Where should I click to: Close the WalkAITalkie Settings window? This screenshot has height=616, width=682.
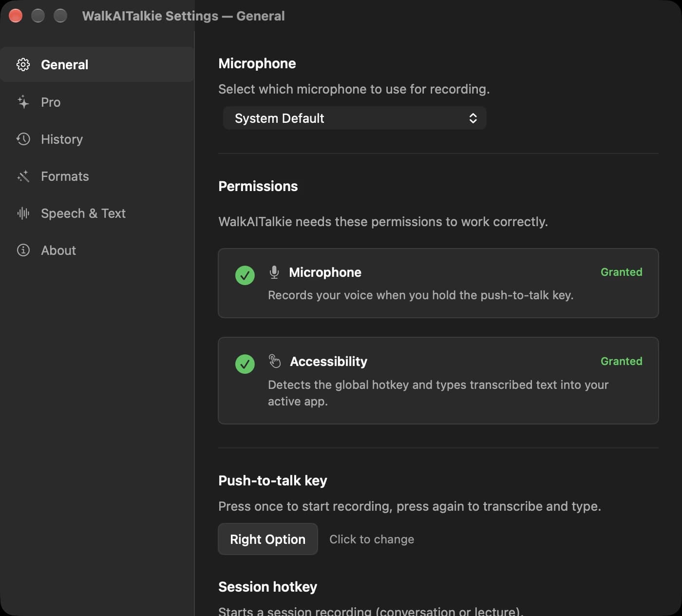[x=16, y=16]
